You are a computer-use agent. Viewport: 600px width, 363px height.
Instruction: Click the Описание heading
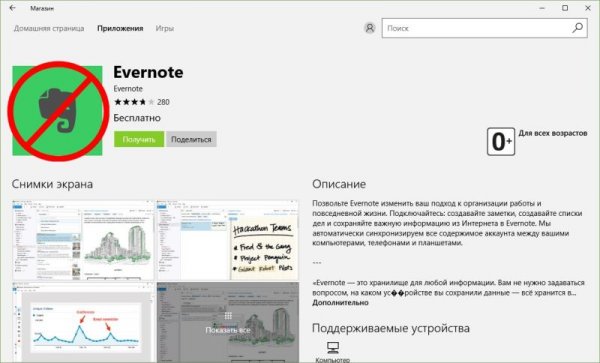[x=339, y=184]
